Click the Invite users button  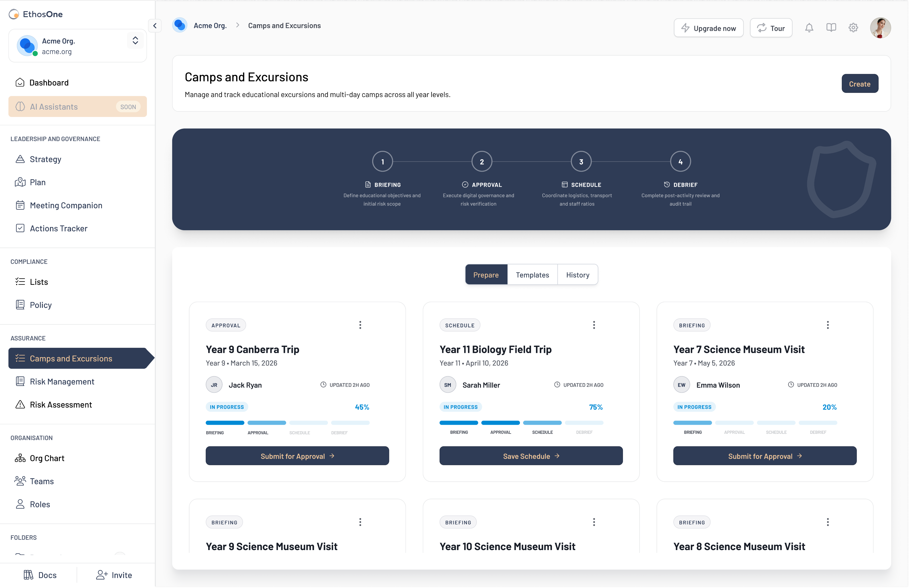tap(114, 575)
